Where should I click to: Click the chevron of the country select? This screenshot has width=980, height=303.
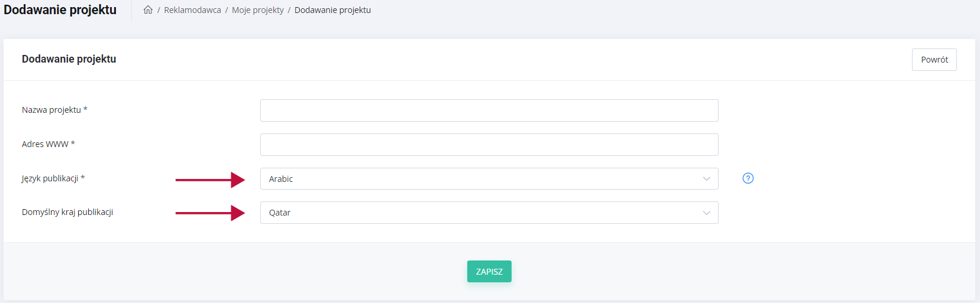706,213
